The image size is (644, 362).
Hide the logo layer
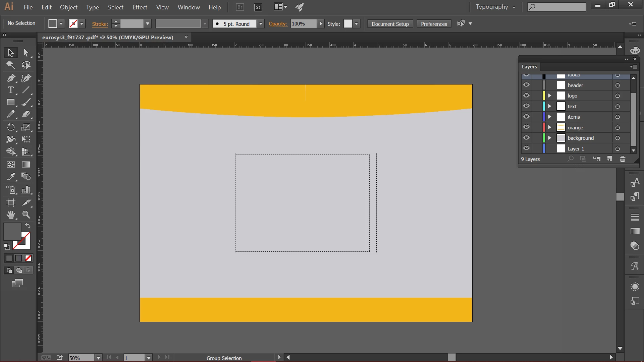coord(526,96)
